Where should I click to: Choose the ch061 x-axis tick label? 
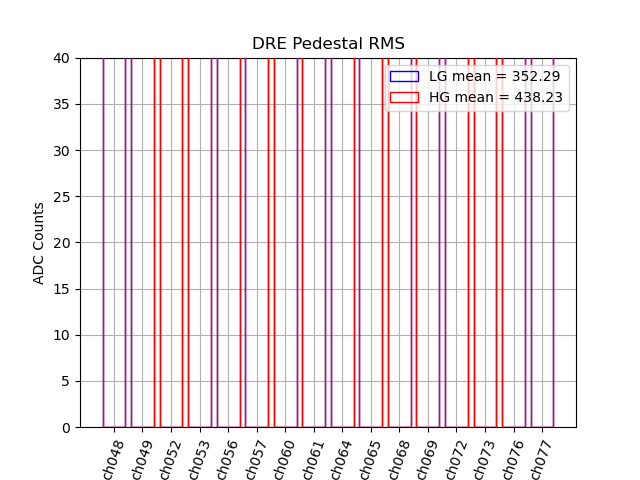(x=313, y=459)
